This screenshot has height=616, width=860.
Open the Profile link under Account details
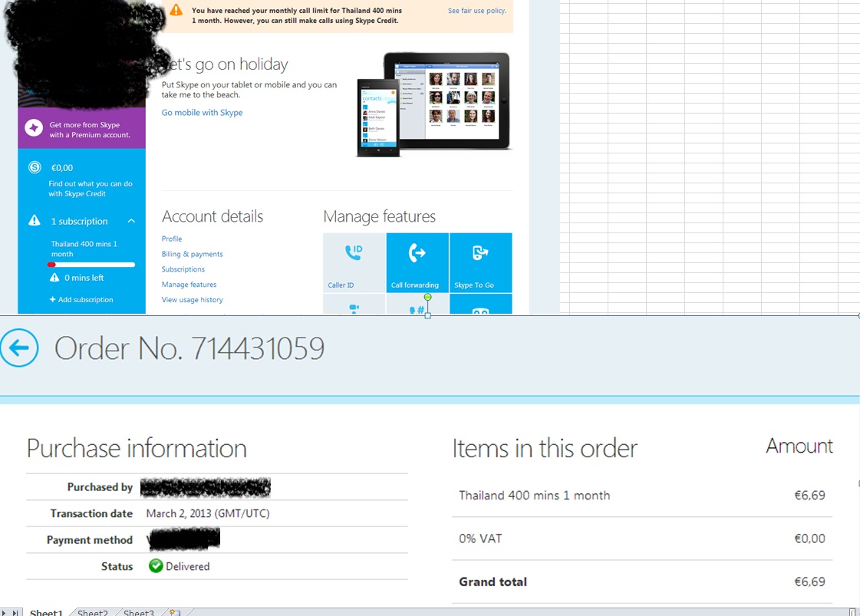coord(172,239)
